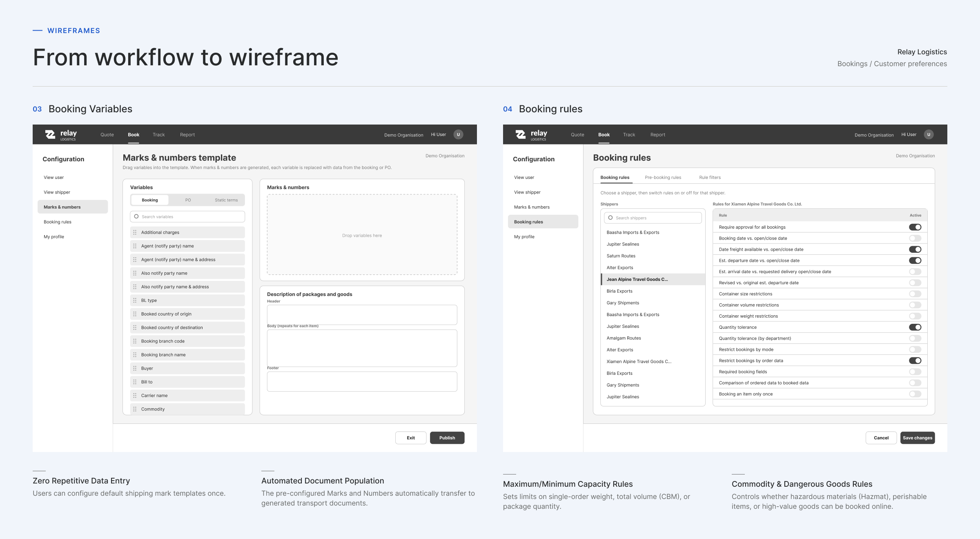Viewport: 980px width, 539px height.
Task: Click the Buyer variable drag handle
Action: pos(135,368)
